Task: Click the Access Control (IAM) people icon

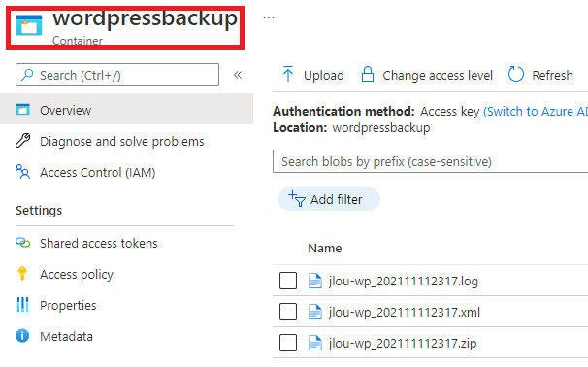Action: coord(23,172)
